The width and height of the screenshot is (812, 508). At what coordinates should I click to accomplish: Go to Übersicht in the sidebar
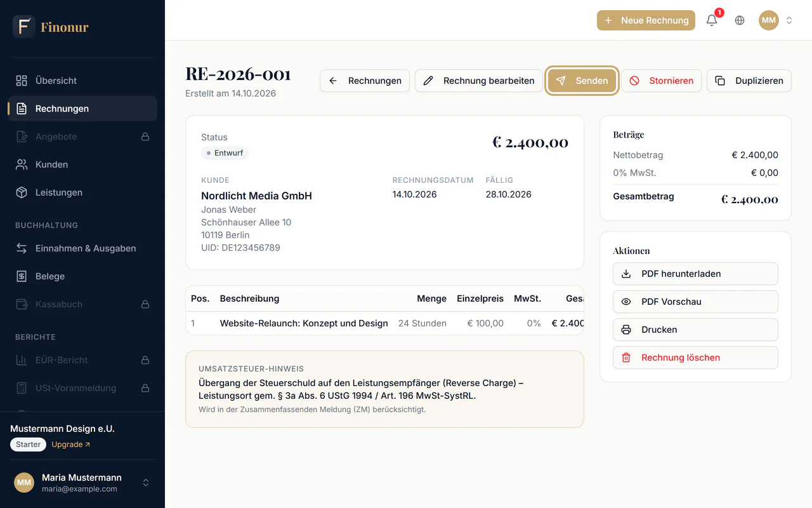(x=82, y=81)
